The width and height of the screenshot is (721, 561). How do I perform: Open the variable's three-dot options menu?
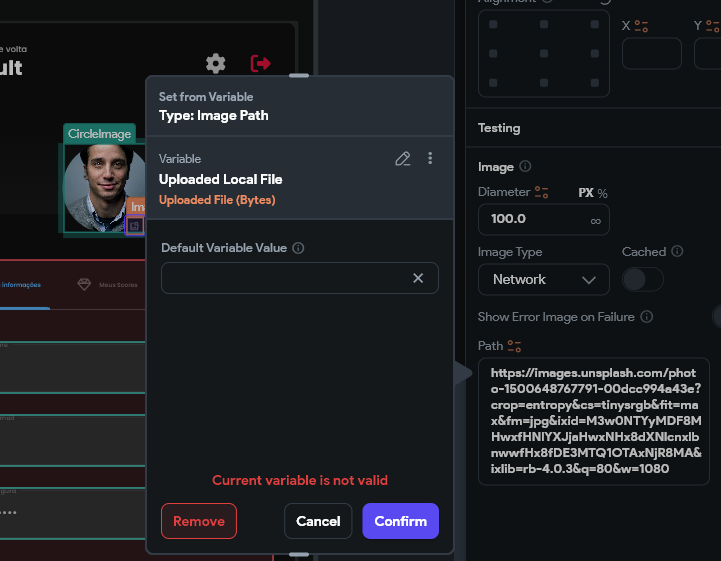tap(430, 158)
